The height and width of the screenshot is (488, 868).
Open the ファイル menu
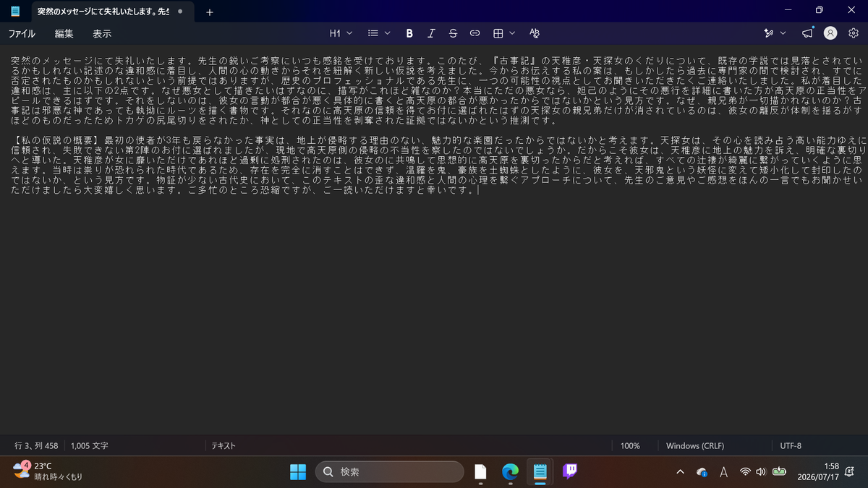tap(22, 33)
